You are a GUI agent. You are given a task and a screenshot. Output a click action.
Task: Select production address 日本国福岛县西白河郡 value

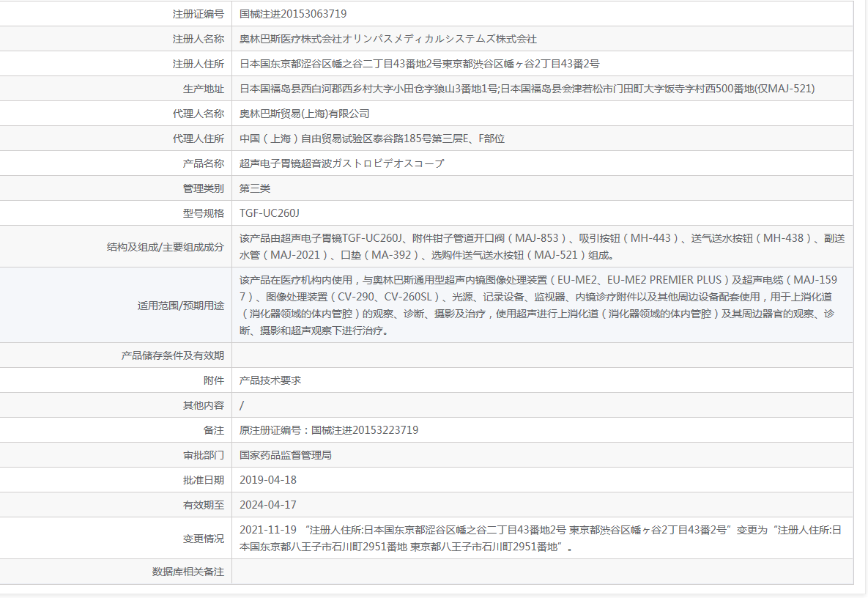[x=527, y=89]
